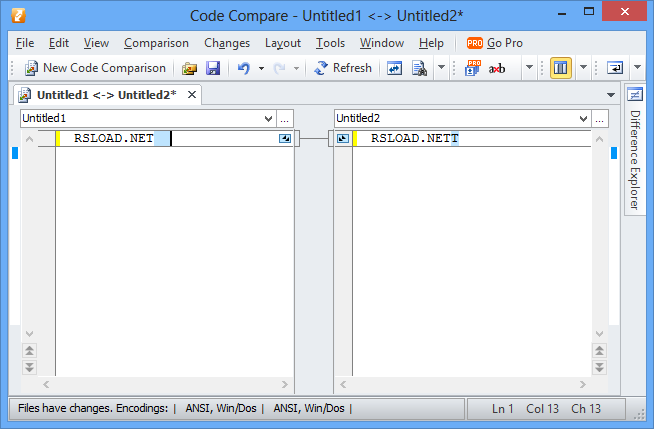Open the Untitled2 file path dropdown
Image resolution: width=654 pixels, height=429 pixels.
click(584, 119)
